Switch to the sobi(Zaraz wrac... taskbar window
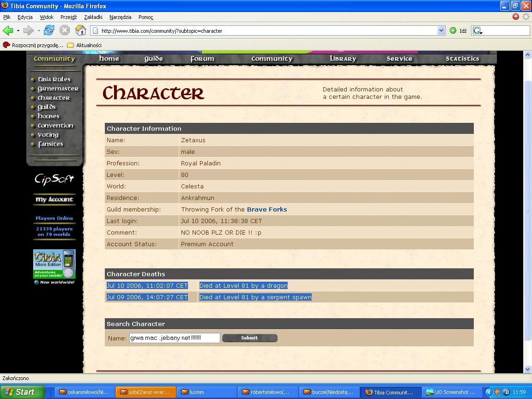Viewport: 532px width, 399px height. (146, 392)
